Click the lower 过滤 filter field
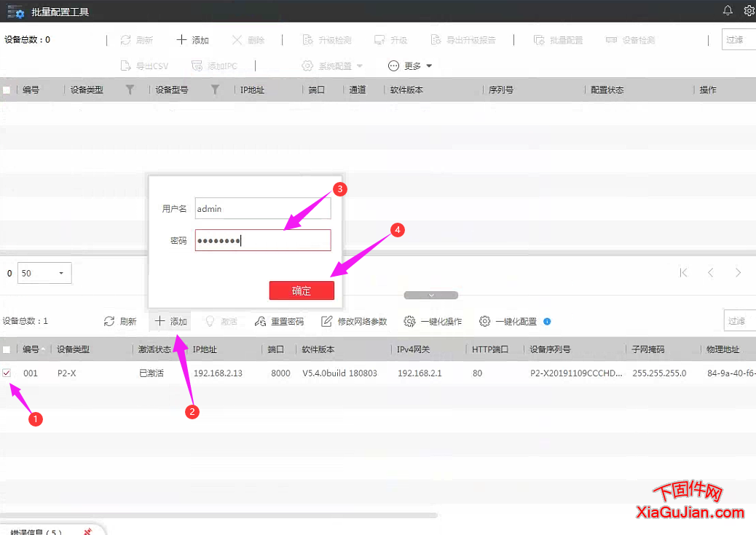756x535 pixels. [740, 320]
